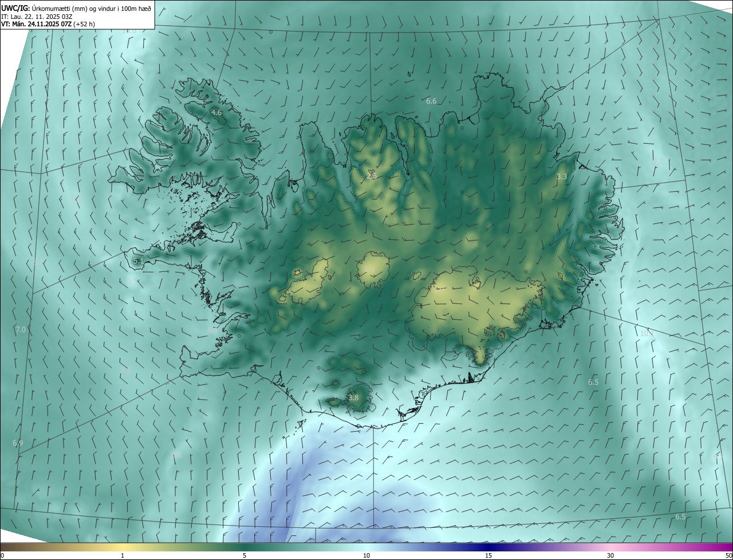The image size is (733, 560).
Task: Click the yellow band at 1 on the color bar
Action: pos(123,547)
